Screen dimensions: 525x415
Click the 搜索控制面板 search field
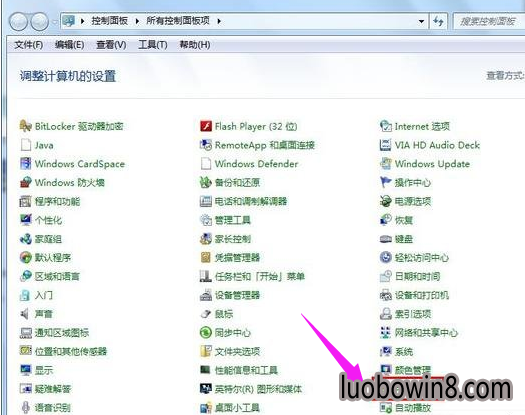pos(489,21)
